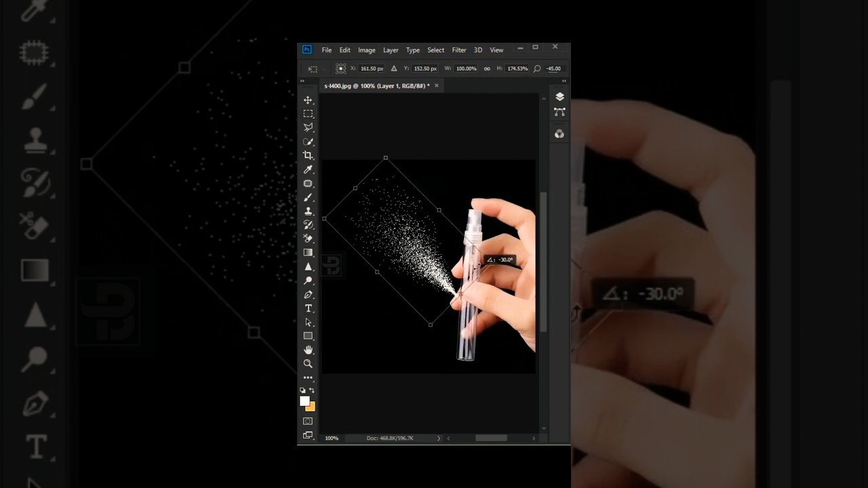The width and height of the screenshot is (868, 488).
Task: Open the Edit Toolbar three-dots button
Action: point(308,378)
